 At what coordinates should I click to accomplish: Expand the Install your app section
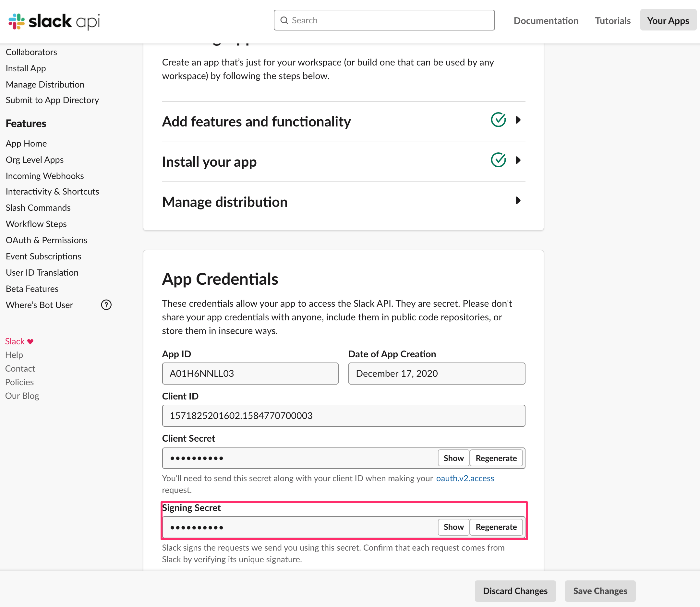click(x=518, y=160)
